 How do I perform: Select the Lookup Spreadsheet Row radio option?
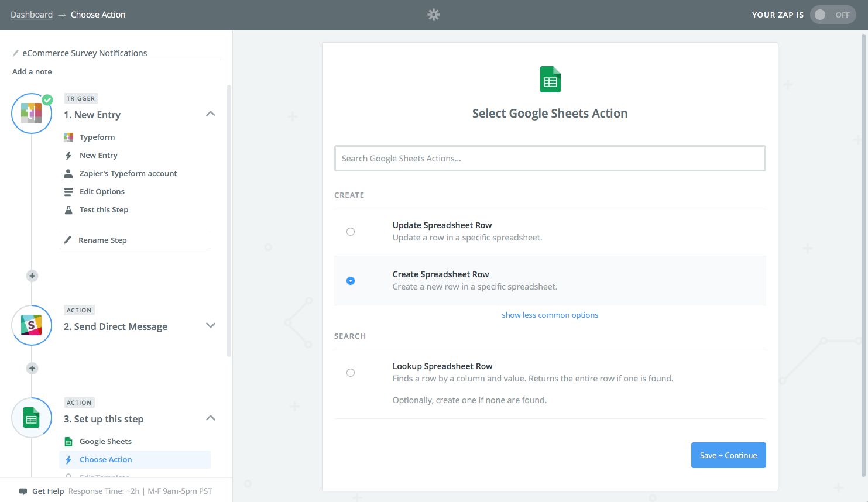[351, 373]
